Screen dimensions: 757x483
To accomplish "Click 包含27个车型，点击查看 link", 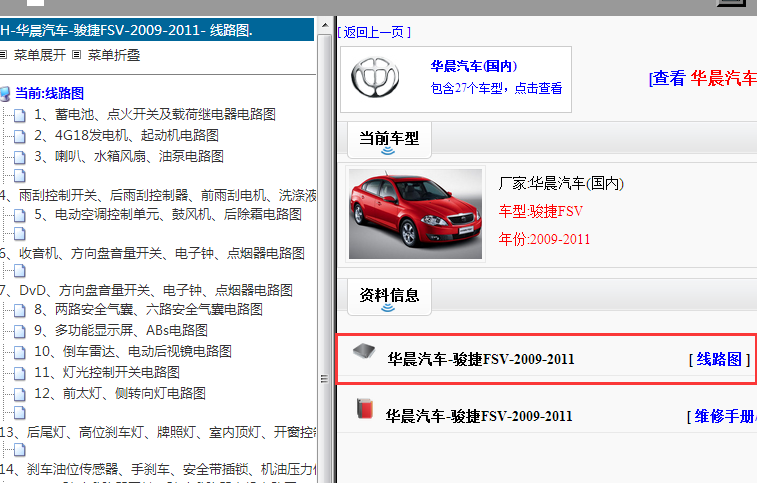I will (x=496, y=88).
